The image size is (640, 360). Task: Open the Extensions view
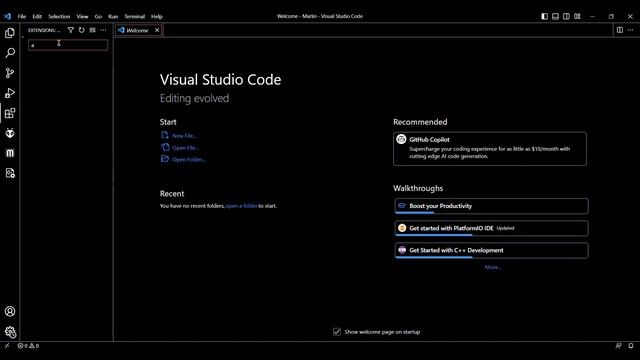(10, 113)
